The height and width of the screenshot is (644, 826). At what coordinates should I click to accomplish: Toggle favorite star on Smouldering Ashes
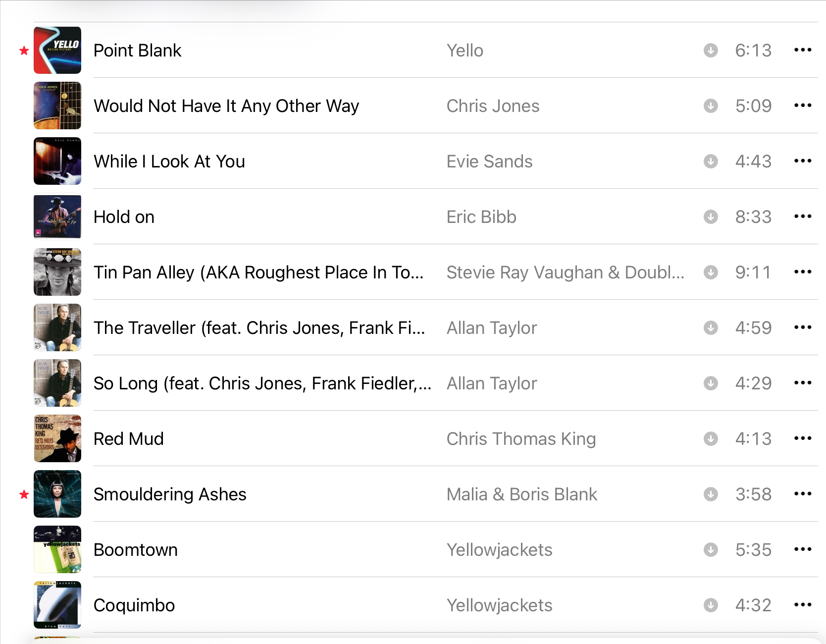point(24,494)
